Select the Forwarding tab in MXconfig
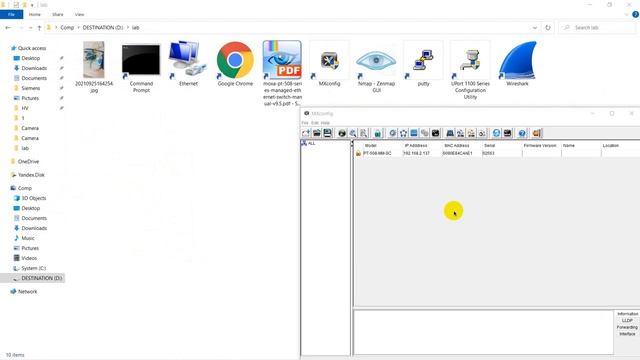This screenshot has height=360, width=640. (x=627, y=327)
